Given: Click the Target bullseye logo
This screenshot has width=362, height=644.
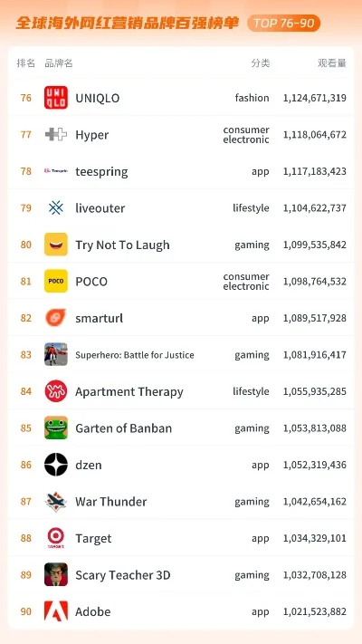Looking at the screenshot, I should (x=56, y=538).
